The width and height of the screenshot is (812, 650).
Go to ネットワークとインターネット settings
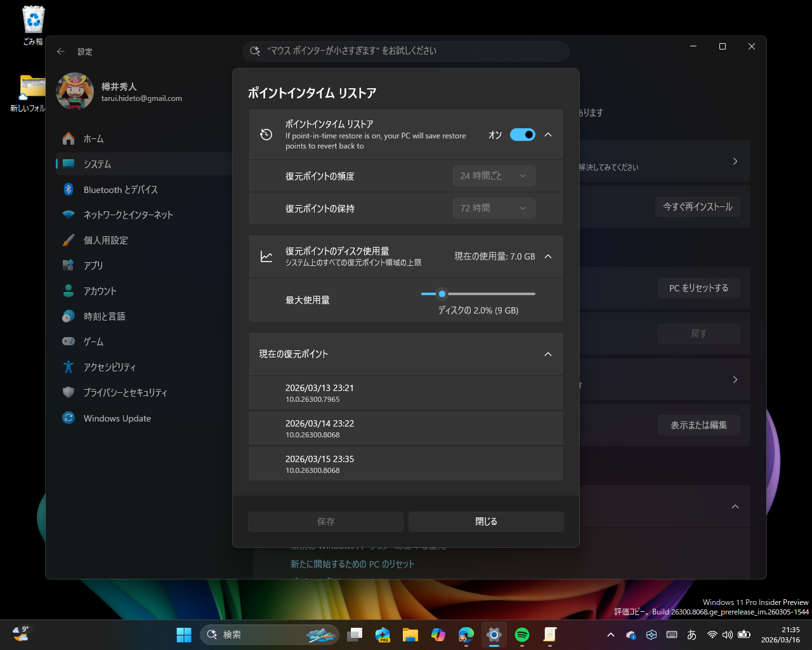click(x=144, y=215)
